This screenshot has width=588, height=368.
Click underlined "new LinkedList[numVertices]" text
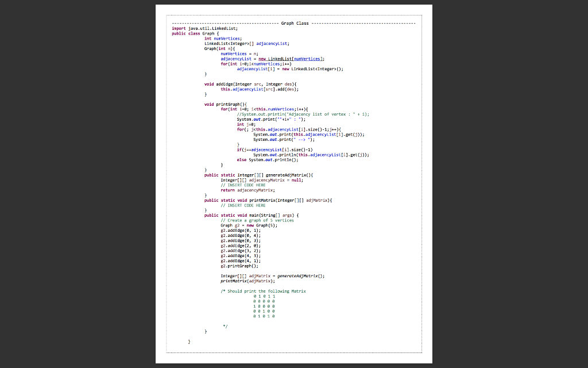[x=290, y=59]
